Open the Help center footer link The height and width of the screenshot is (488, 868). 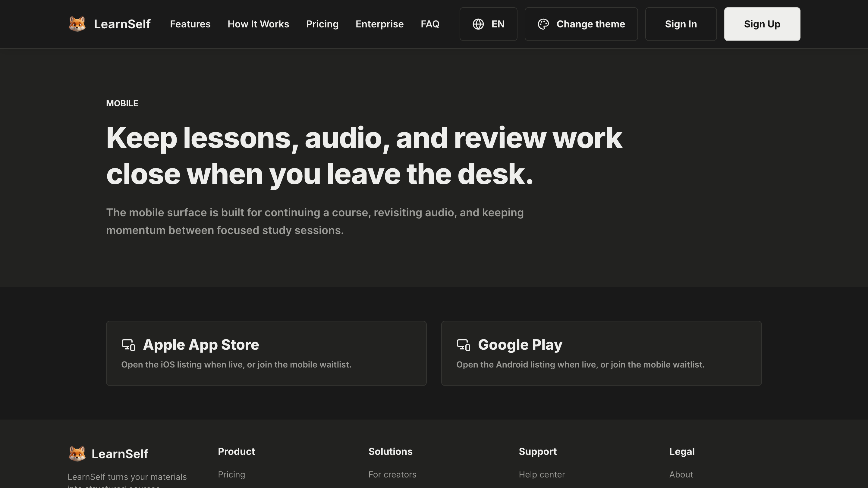click(542, 474)
